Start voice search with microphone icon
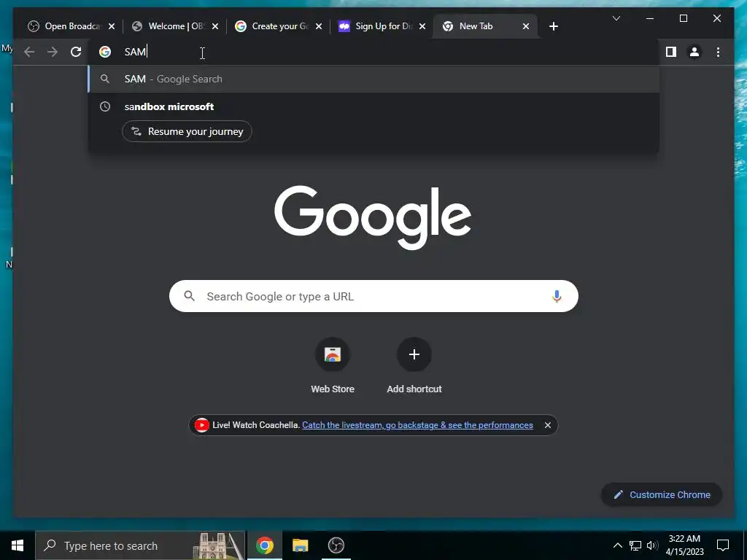 point(557,296)
